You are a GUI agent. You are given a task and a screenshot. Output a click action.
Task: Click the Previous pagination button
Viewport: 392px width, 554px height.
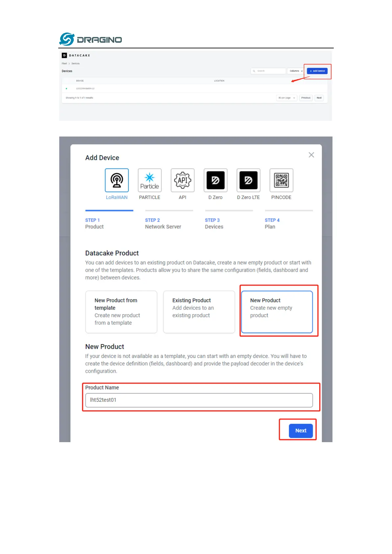306,98
